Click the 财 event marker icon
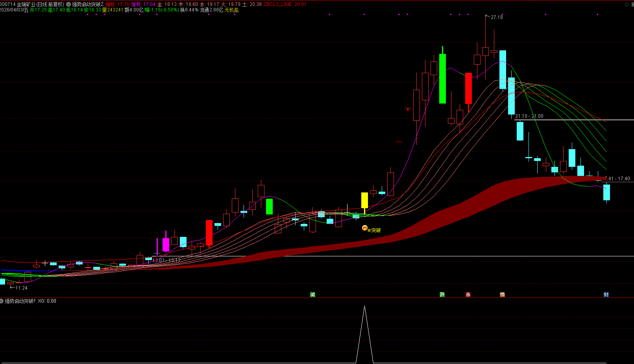The image size is (634, 364). 606,294
